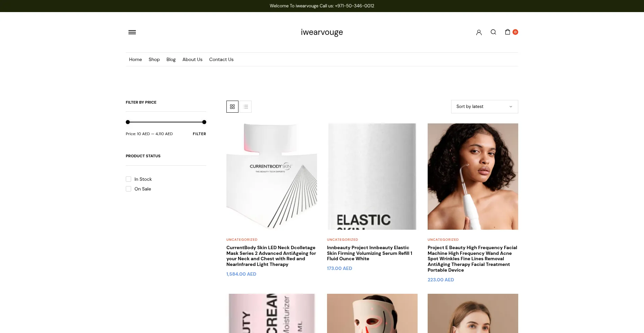Switch products to grid view
Image resolution: width=644 pixels, height=333 pixels.
[x=232, y=106]
